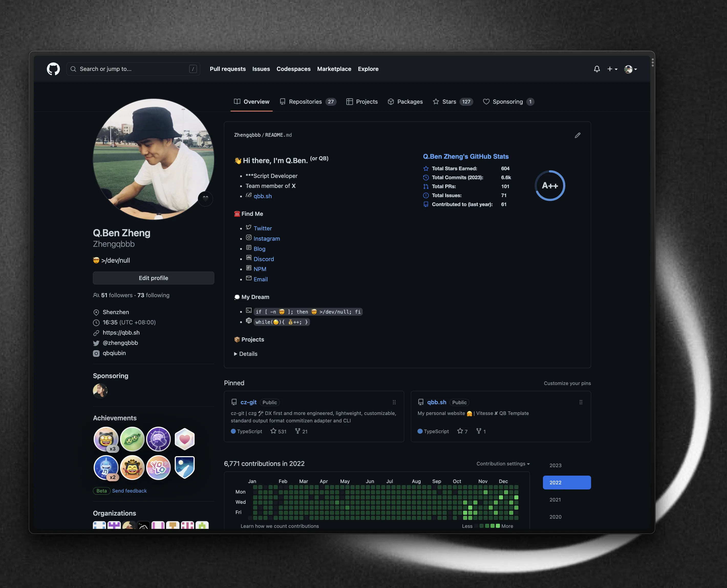This screenshot has height=588, width=727.
Task: Open the heart sponsor achievement badge
Action: coord(185,439)
